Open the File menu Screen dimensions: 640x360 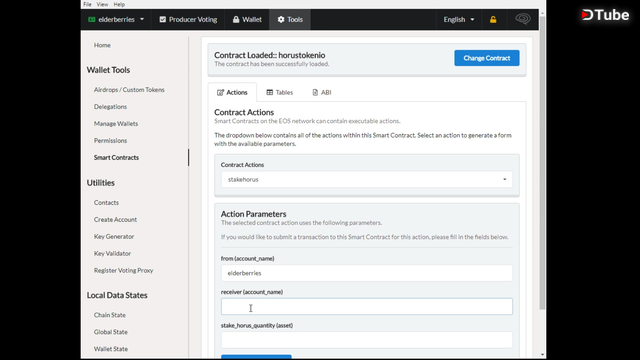(87, 4)
